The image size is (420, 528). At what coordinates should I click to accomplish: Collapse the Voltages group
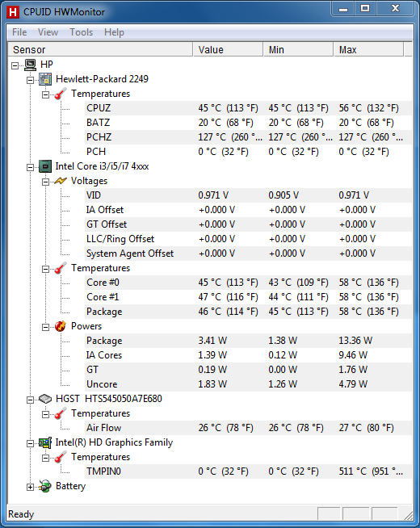(x=45, y=182)
